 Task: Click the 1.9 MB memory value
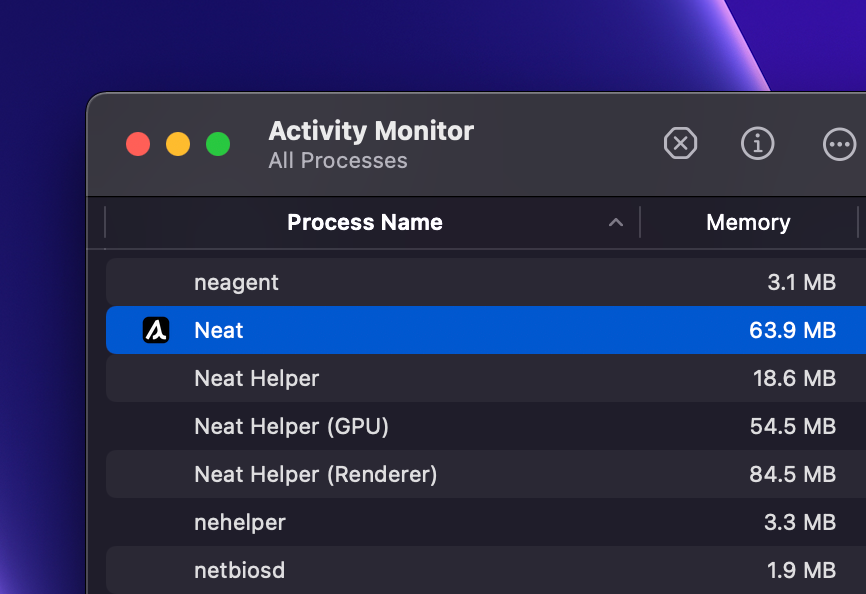tap(802, 570)
